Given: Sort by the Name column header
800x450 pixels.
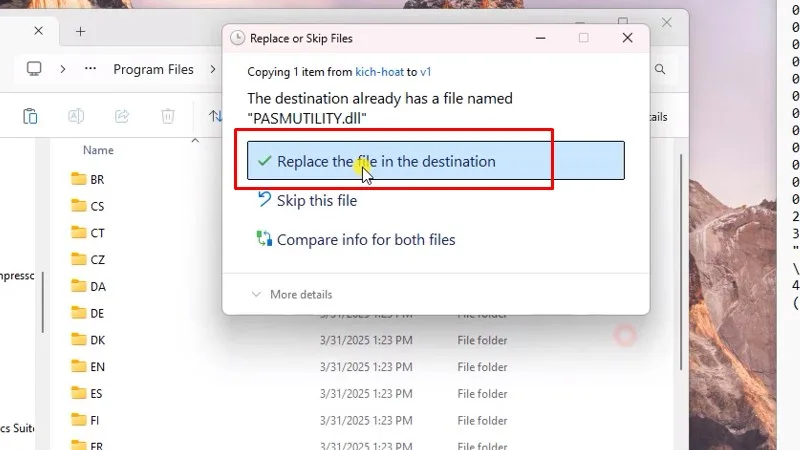Looking at the screenshot, I should tap(98, 150).
